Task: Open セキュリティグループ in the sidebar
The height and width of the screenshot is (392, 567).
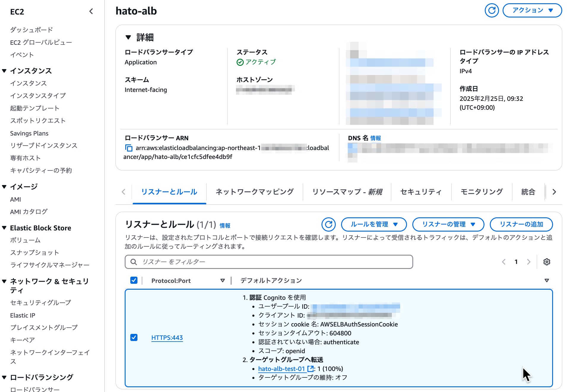Action: pyautogui.click(x=40, y=303)
